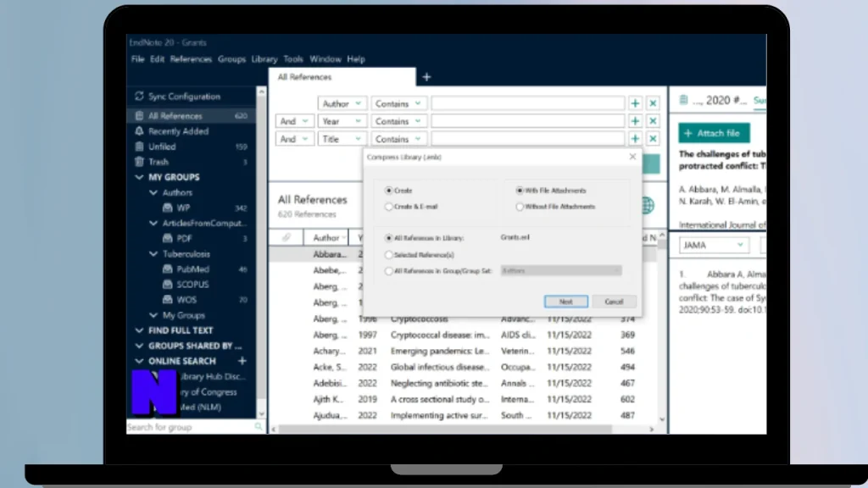The width and height of the screenshot is (868, 488).
Task: Remove the Year search row
Action: click(654, 121)
